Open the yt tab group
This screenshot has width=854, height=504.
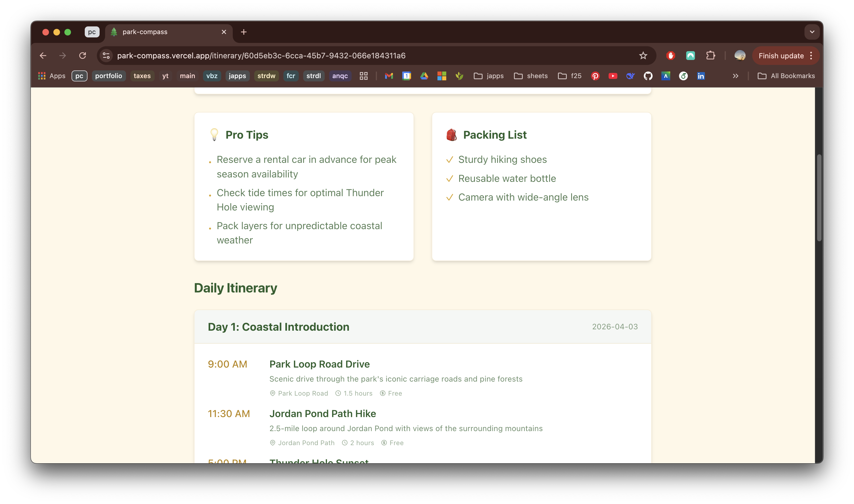tap(165, 76)
